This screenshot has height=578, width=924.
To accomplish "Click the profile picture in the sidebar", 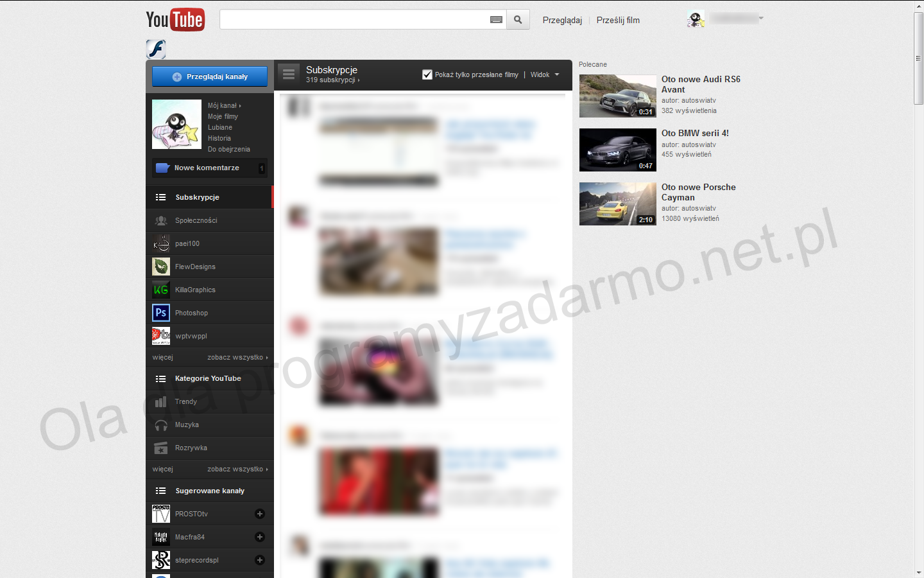I will [177, 125].
